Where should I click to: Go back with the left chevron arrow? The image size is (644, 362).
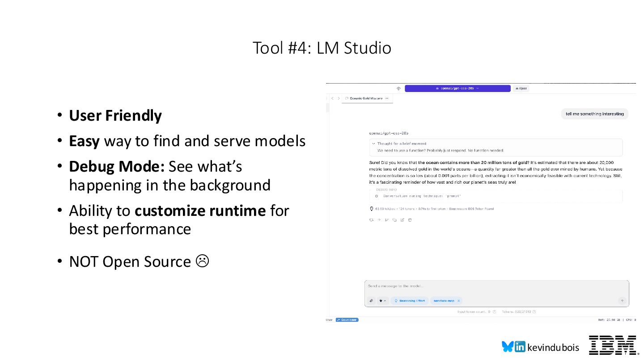[333, 98]
